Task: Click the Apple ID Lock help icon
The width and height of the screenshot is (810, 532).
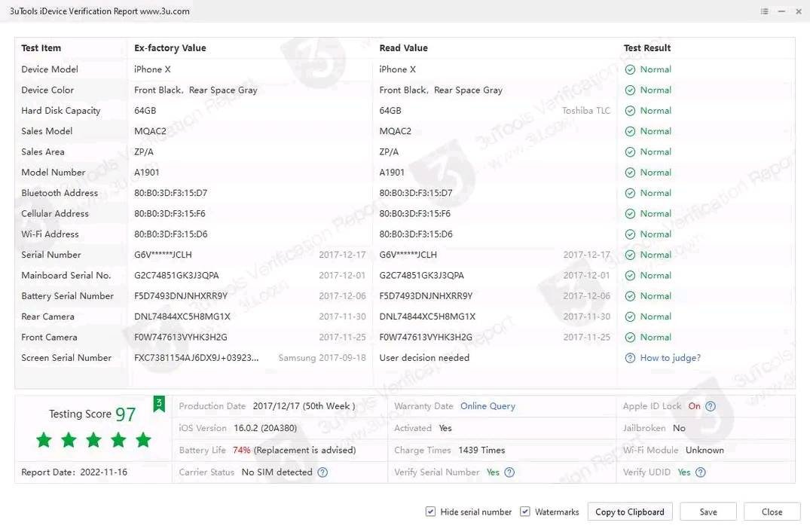Action: coord(710,406)
